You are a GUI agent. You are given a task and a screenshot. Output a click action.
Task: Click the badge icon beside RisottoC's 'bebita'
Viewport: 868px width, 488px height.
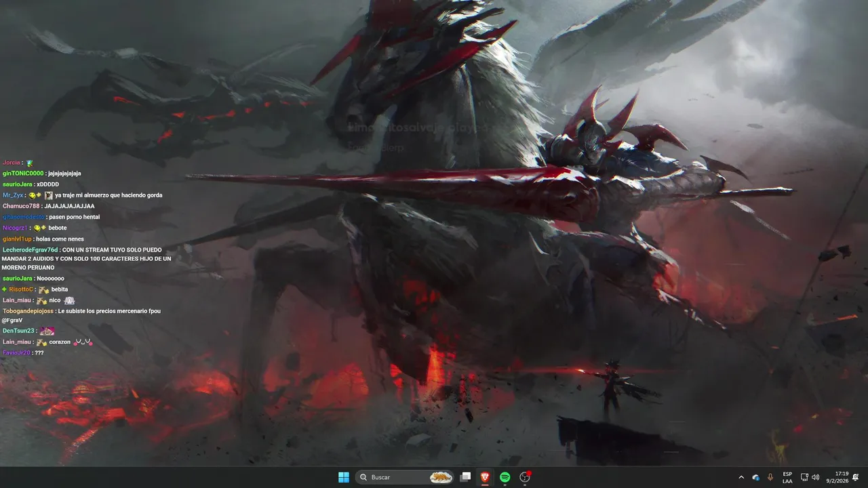pyautogui.click(x=43, y=289)
